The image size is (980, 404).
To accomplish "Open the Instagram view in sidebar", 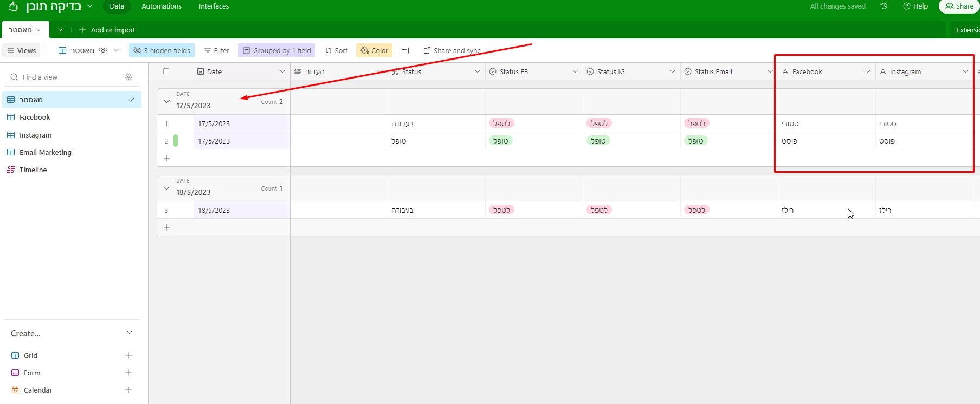I will 72,135.
